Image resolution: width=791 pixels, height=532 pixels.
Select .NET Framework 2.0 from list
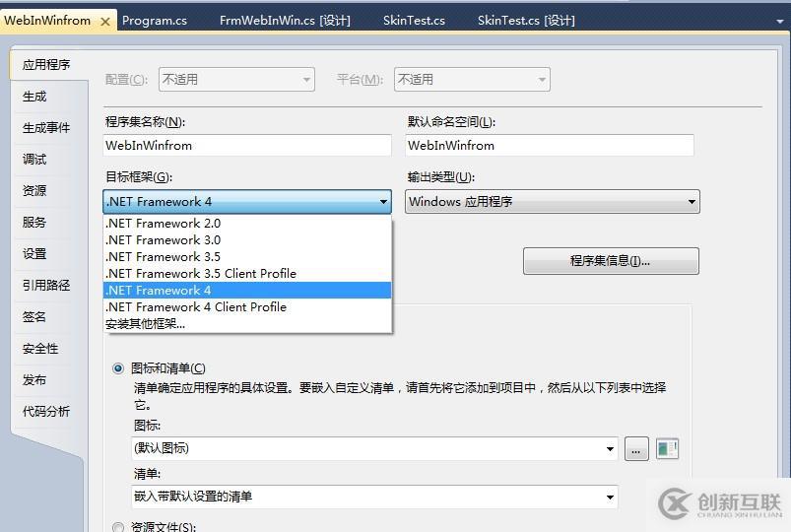tap(164, 224)
